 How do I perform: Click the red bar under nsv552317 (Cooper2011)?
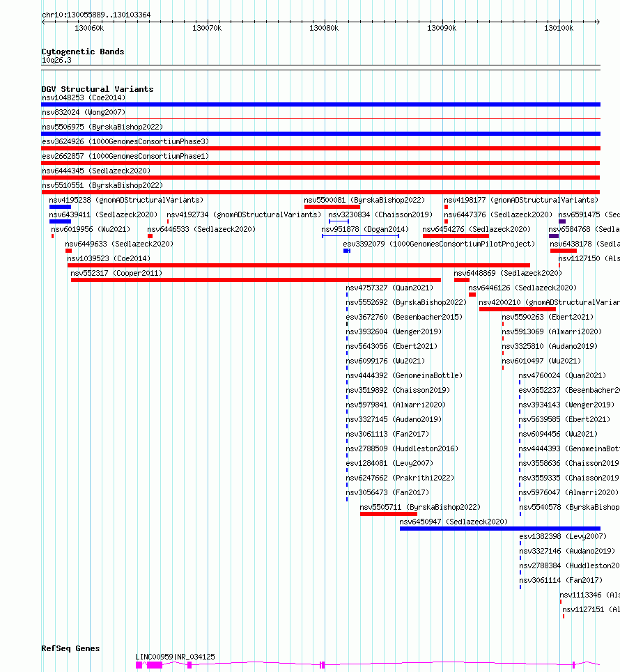tap(256, 280)
